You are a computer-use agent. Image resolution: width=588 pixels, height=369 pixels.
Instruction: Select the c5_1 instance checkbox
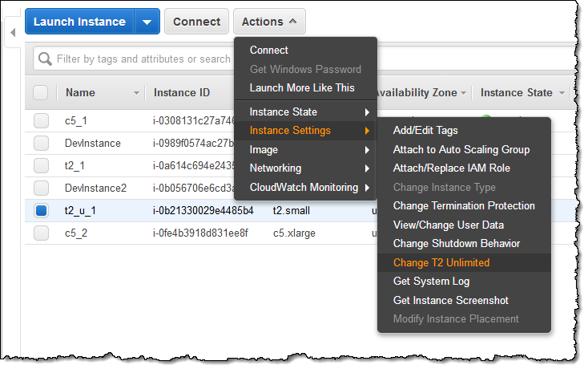(x=41, y=121)
